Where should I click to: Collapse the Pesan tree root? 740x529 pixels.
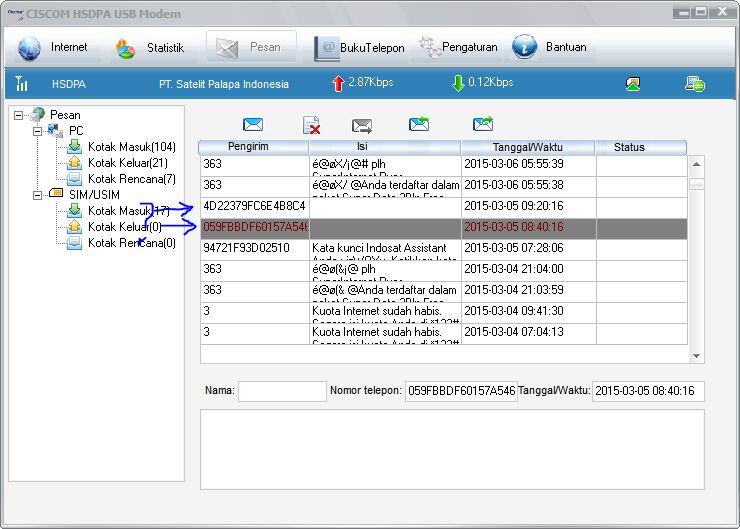pyautogui.click(x=18, y=115)
